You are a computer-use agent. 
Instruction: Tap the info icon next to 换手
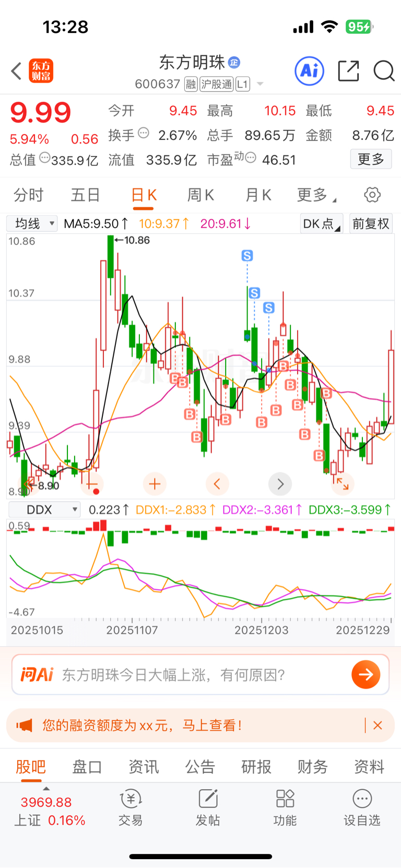pyautogui.click(x=144, y=133)
